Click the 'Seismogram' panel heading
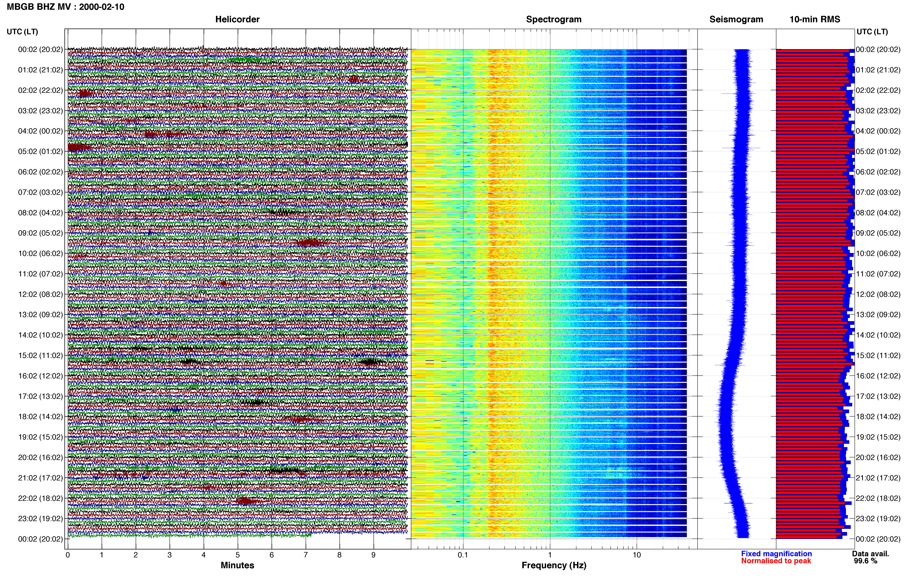This screenshot has width=924, height=578. (x=736, y=20)
